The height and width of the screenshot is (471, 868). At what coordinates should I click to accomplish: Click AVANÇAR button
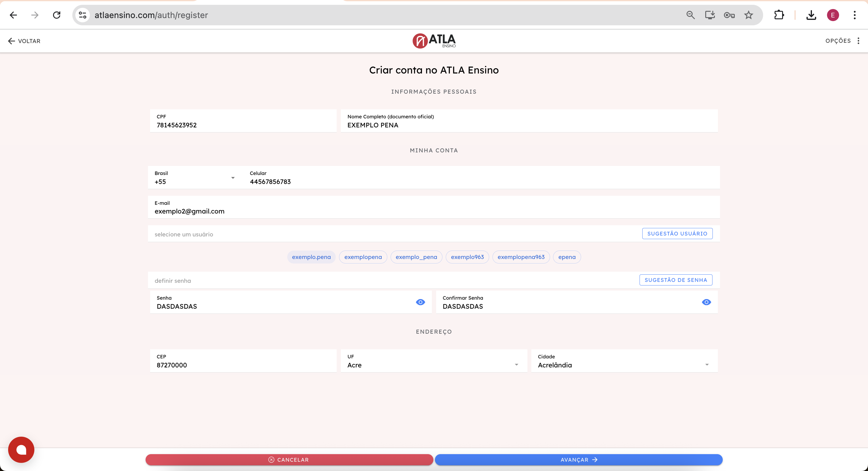click(x=579, y=460)
